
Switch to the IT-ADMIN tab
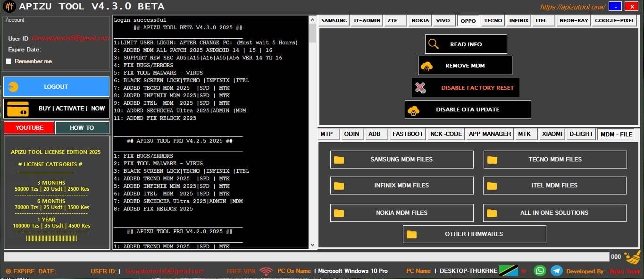pyautogui.click(x=367, y=21)
